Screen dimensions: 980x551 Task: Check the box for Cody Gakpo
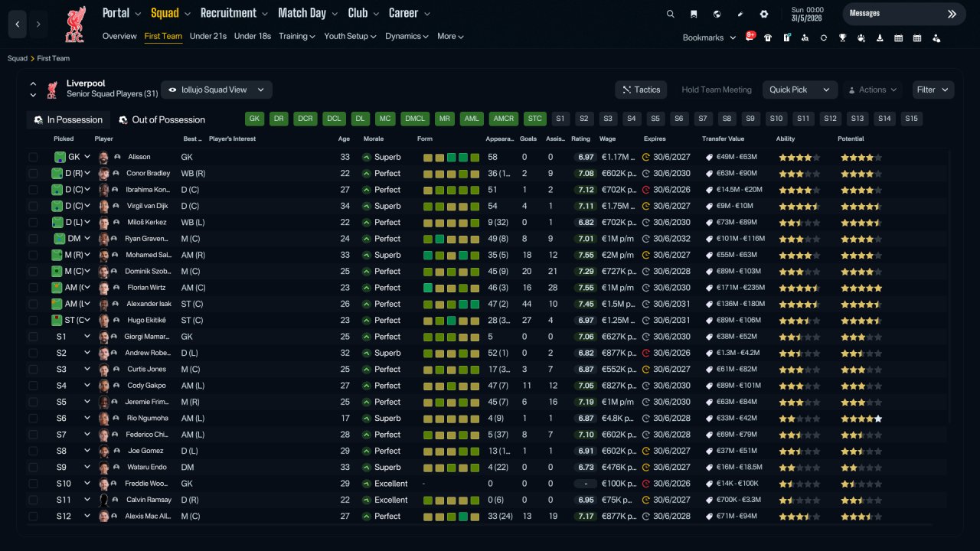pyautogui.click(x=33, y=386)
